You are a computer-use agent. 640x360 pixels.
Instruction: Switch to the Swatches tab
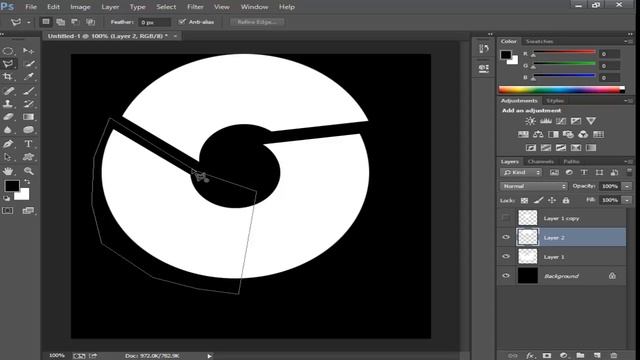[x=539, y=42]
